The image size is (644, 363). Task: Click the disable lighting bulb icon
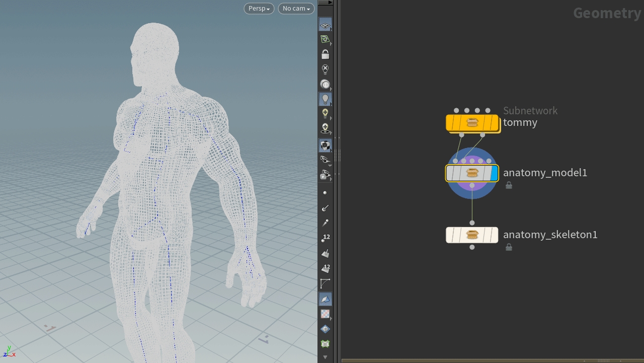[325, 69]
